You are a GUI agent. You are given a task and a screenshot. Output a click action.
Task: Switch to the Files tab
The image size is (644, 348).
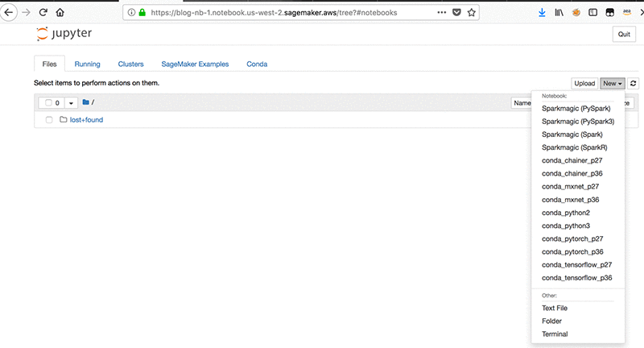click(49, 64)
